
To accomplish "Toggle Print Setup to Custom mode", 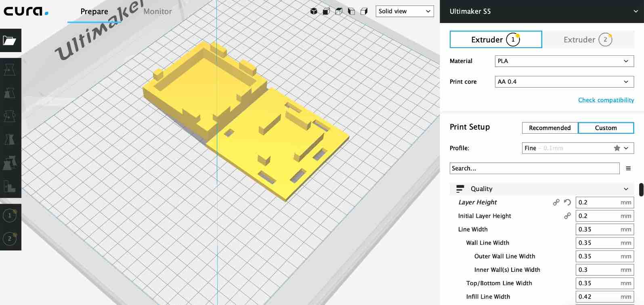I will (x=606, y=128).
